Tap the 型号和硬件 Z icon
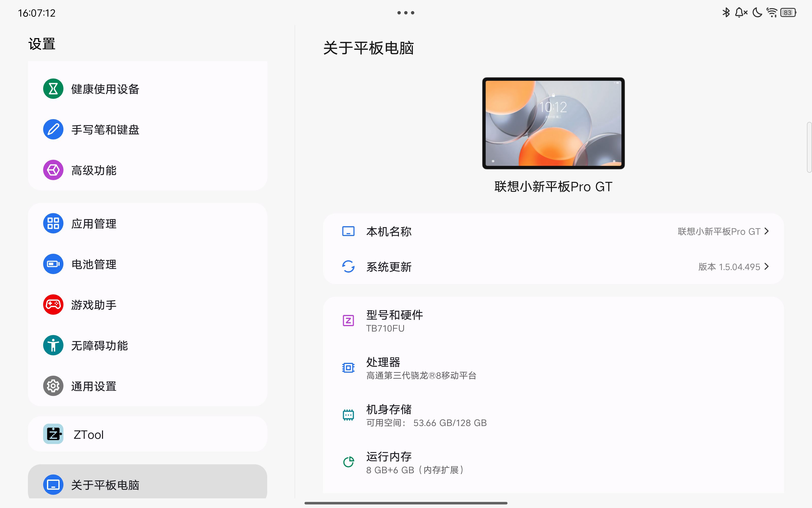This screenshot has width=812, height=508. click(348, 321)
